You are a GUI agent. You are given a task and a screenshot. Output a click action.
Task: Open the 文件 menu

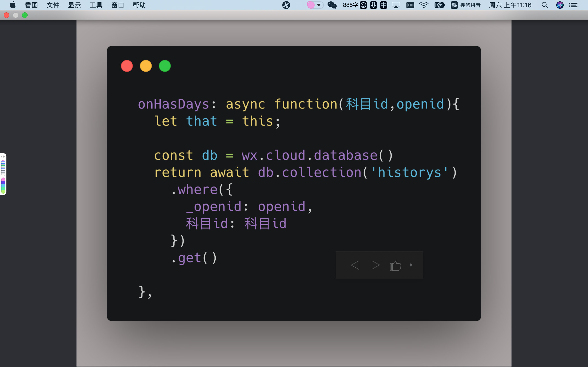[53, 5]
